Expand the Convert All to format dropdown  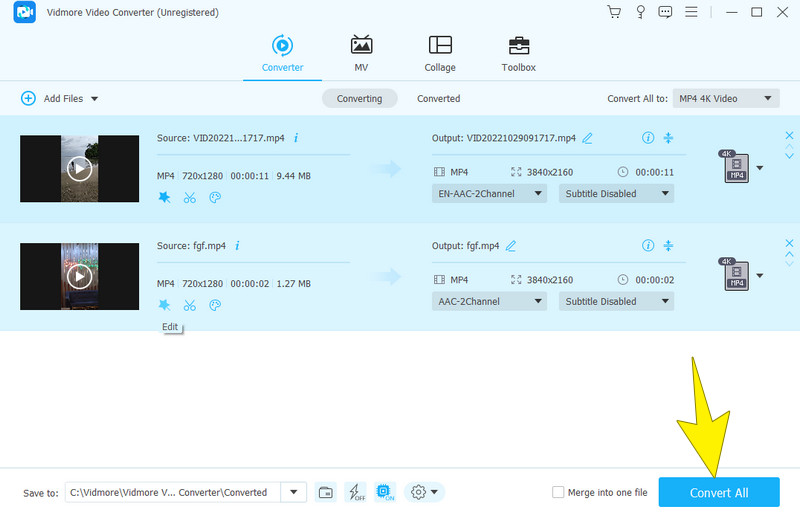[x=726, y=98]
